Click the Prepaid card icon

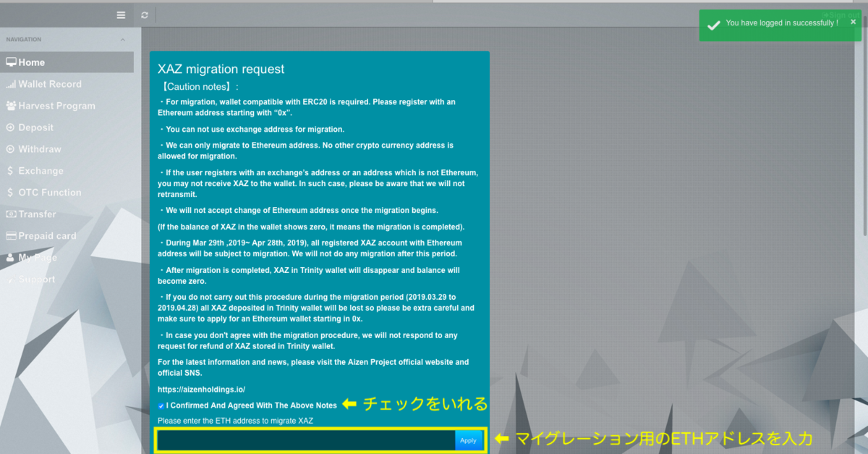(x=11, y=236)
